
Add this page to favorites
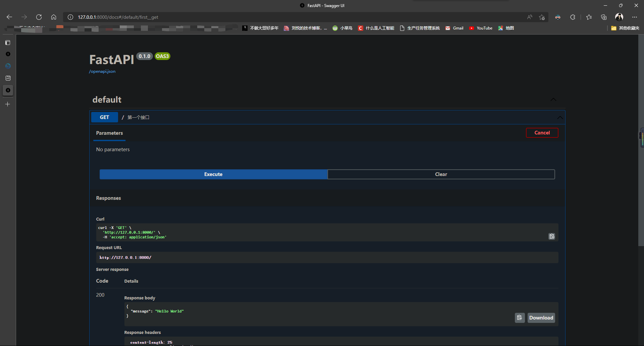pos(542,17)
